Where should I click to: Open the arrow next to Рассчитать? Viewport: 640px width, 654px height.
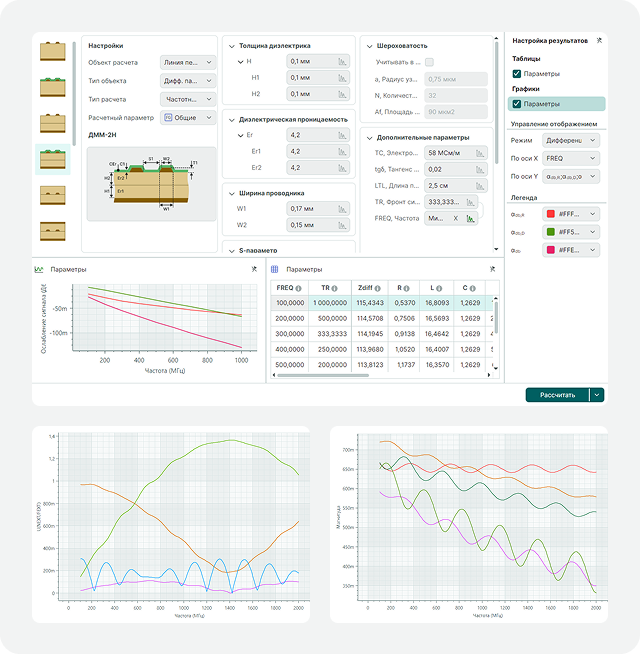(x=597, y=395)
